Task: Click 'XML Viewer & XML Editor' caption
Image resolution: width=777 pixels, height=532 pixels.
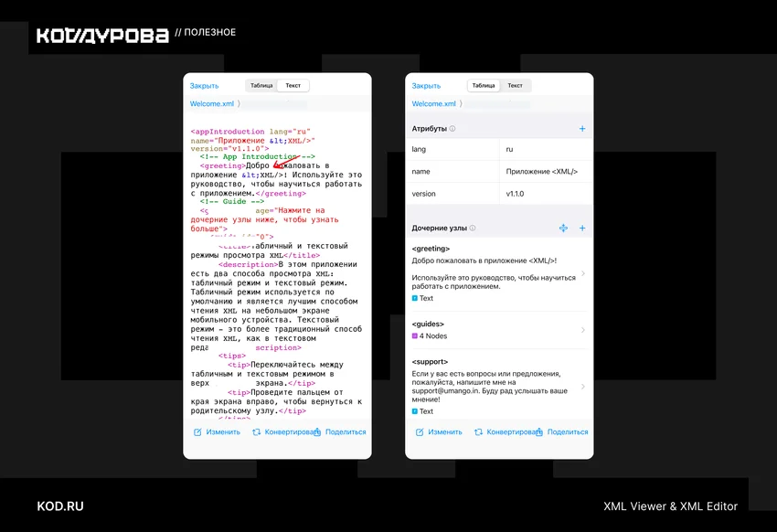Action: 670,506
